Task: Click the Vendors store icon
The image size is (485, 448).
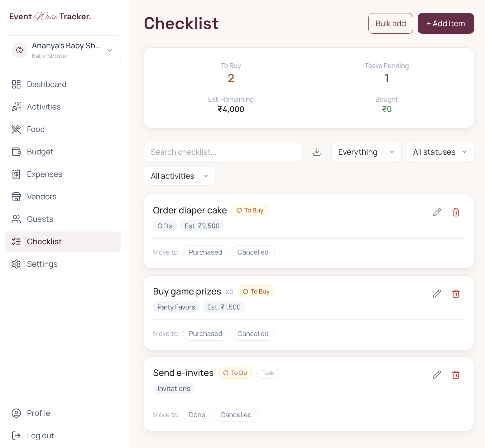Action: tap(16, 197)
